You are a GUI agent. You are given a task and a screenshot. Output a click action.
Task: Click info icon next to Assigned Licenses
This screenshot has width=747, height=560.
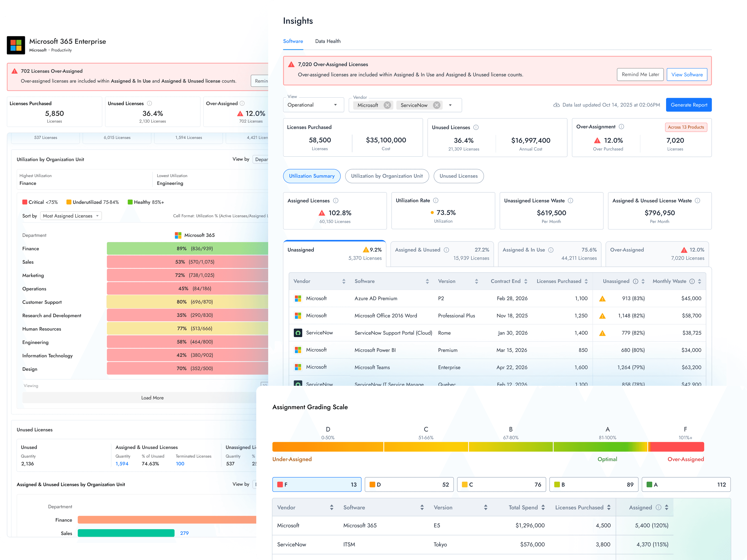(336, 200)
